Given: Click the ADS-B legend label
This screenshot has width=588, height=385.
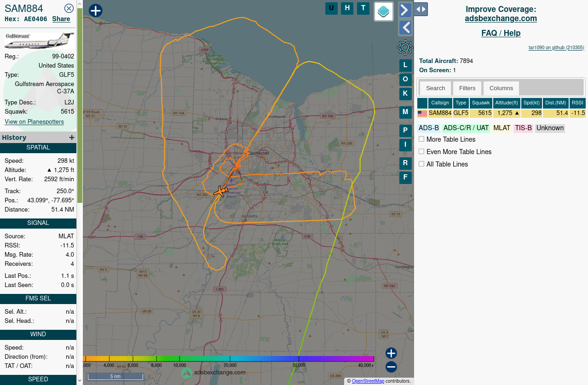Looking at the screenshot, I should (429, 128).
